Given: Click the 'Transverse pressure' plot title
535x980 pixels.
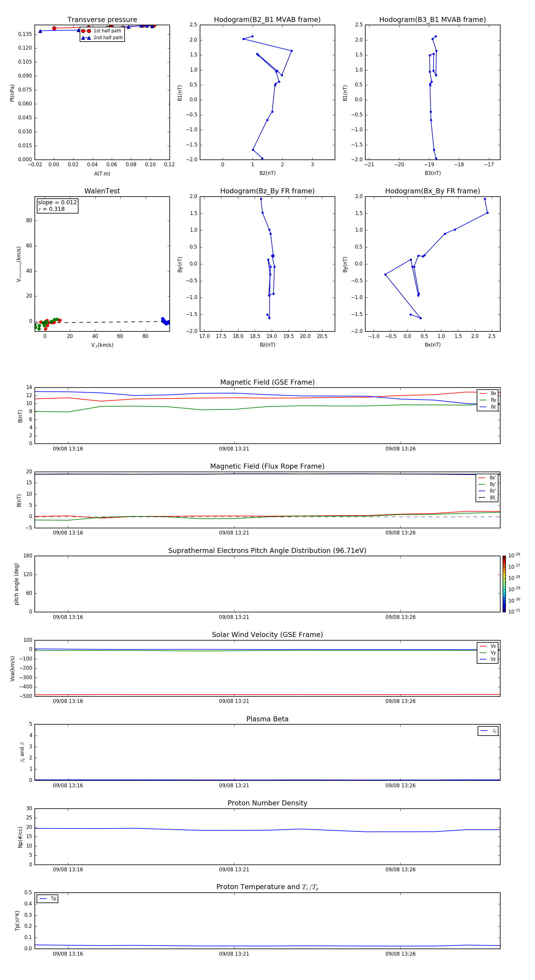Looking at the screenshot, I should point(102,20).
